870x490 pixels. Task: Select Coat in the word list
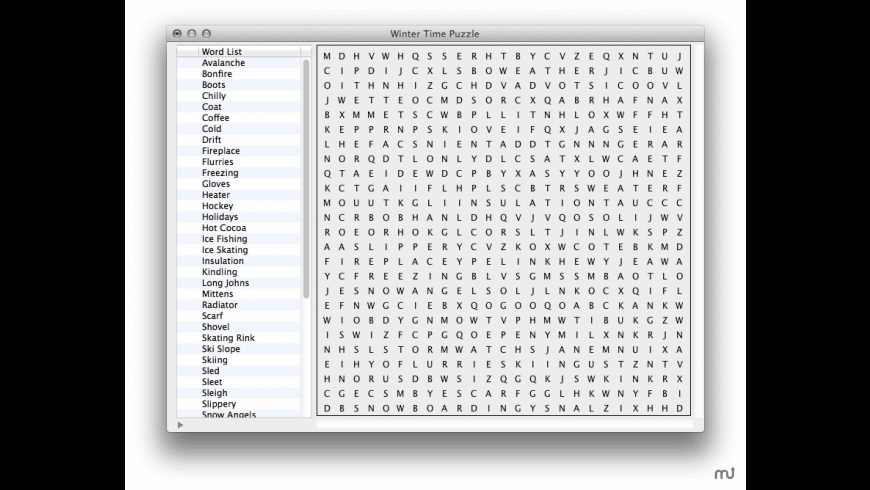click(x=239, y=107)
